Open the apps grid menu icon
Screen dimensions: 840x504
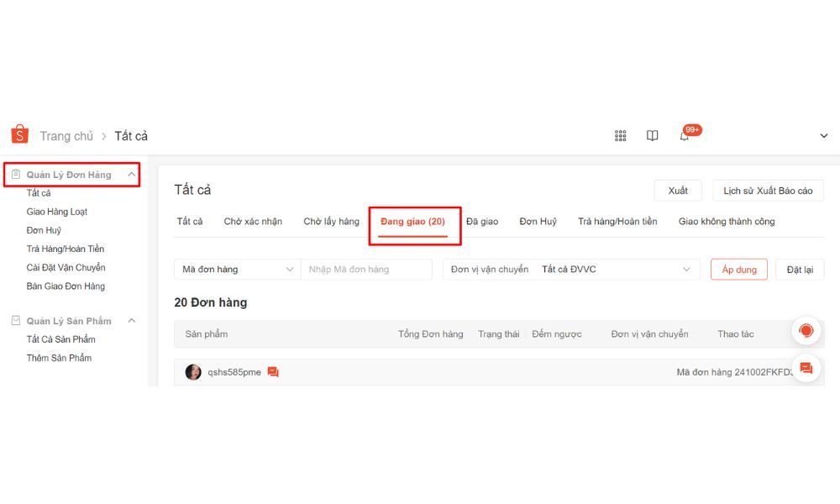(621, 135)
